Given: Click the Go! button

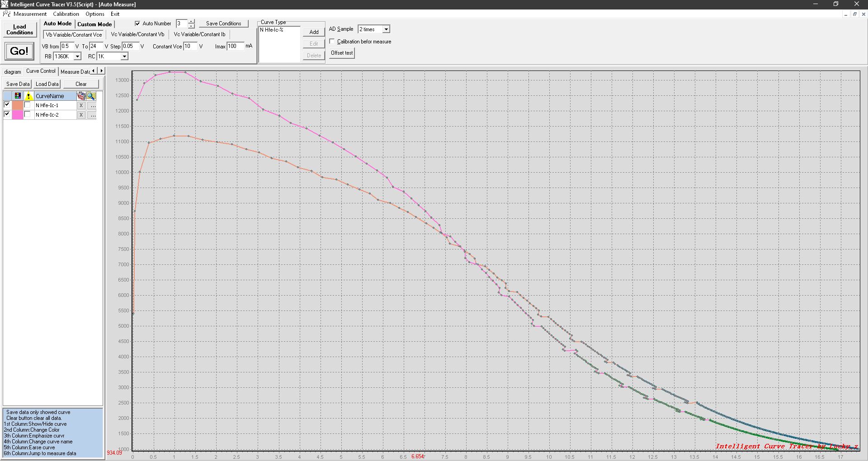Looking at the screenshot, I should point(19,51).
